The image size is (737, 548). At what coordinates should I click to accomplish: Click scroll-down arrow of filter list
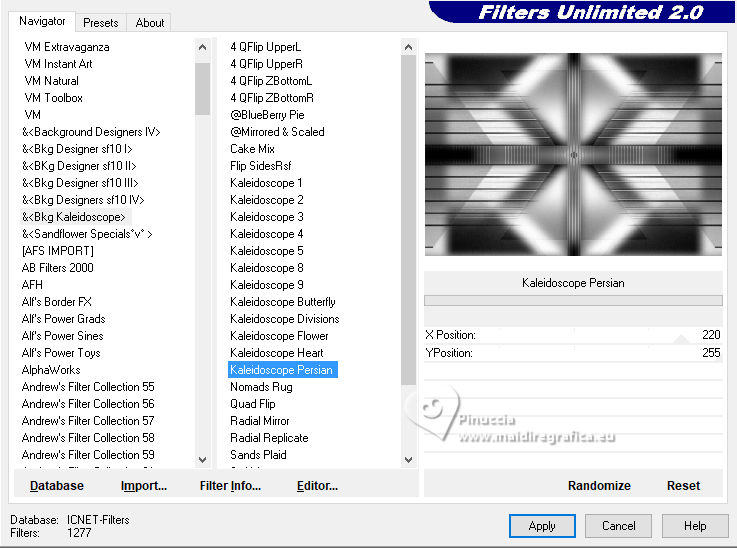pyautogui.click(x=408, y=460)
